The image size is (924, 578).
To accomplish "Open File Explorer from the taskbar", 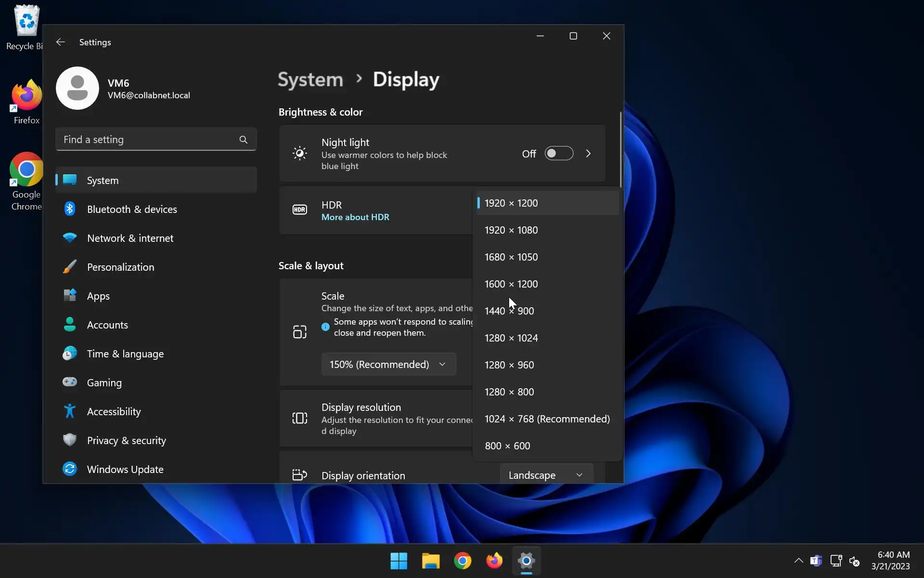I will [x=431, y=561].
